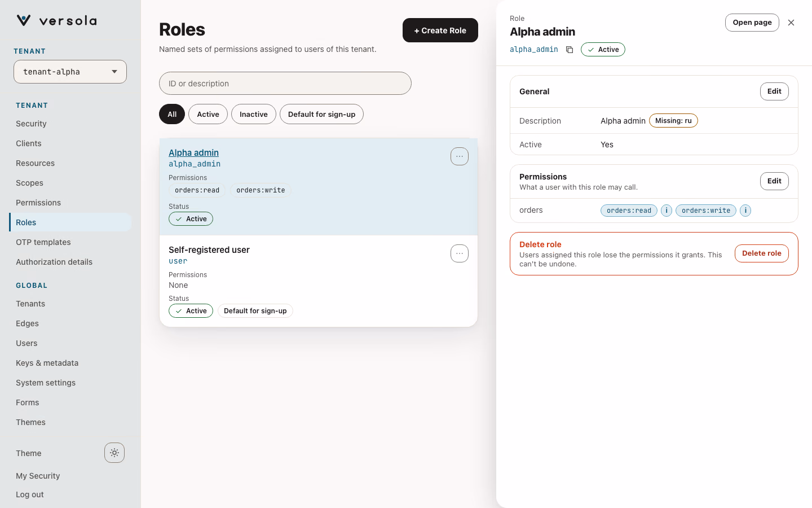Click the orders:write chip in role panel
Image resolution: width=812 pixels, height=508 pixels.
[705, 211]
